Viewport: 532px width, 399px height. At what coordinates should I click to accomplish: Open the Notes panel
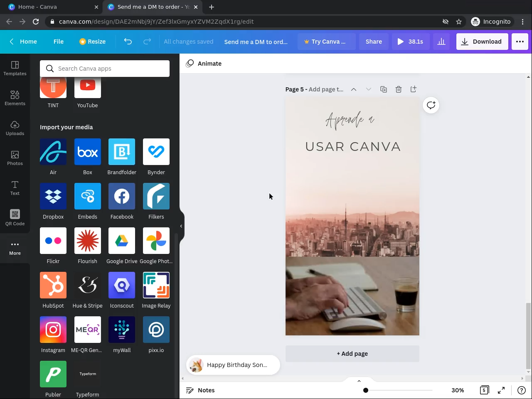tap(200, 390)
